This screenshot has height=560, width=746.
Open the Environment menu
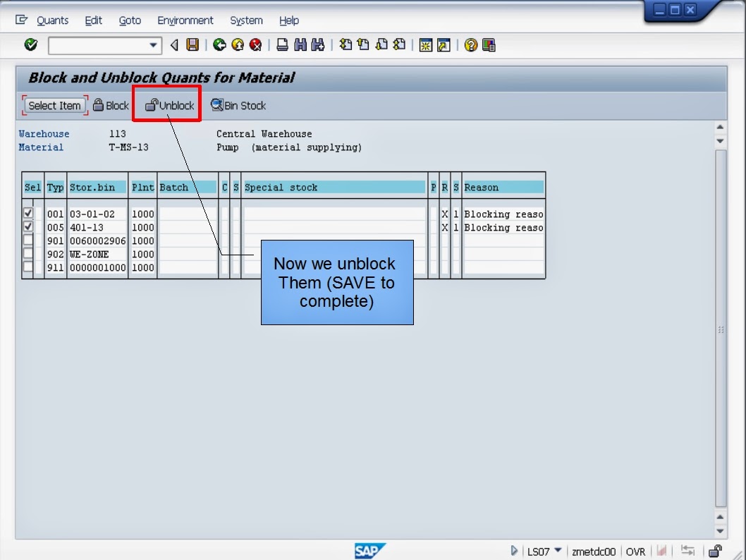[x=185, y=20]
